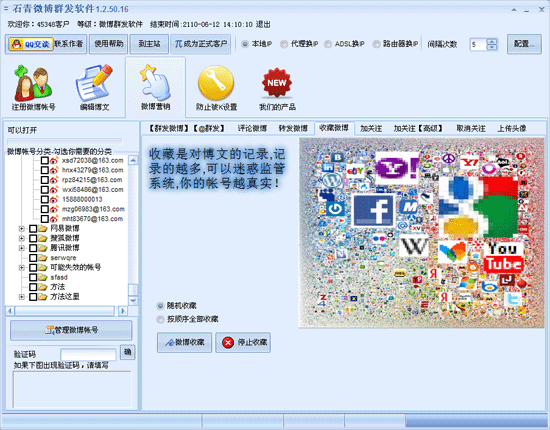
Task: Click the account list horizontal scrollbar
Action: [66, 311]
